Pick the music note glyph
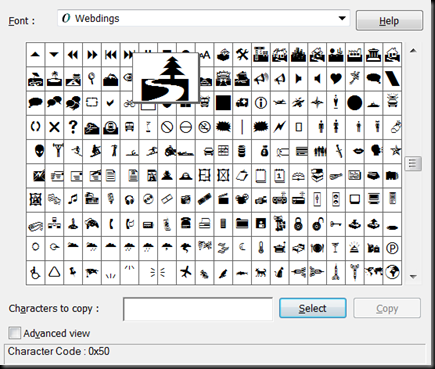Viewport: 435px width, 369px height. coord(73,199)
